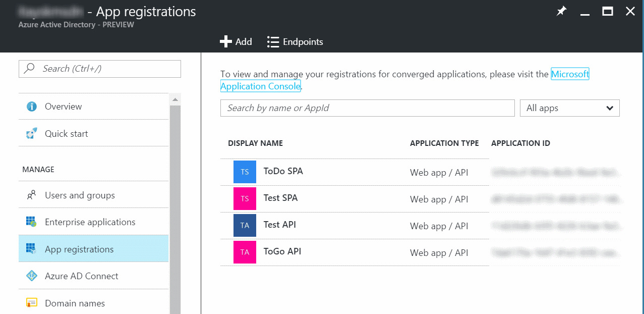
Task: Open the Overview menu item
Action: [93, 107]
